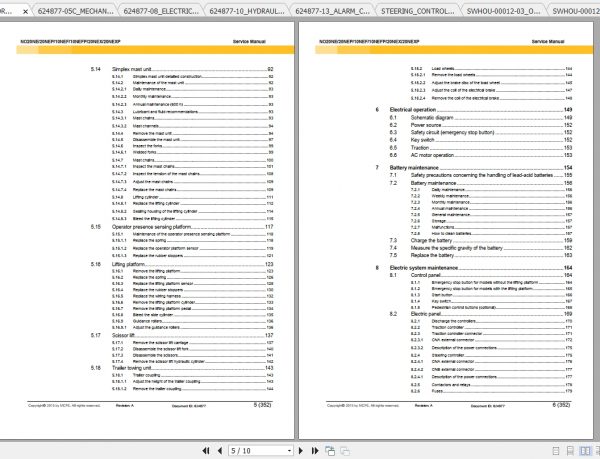The width and height of the screenshot is (600, 459).
Task: Click the '6.5 Traction' entry
Action: pyautogui.click(x=481, y=148)
